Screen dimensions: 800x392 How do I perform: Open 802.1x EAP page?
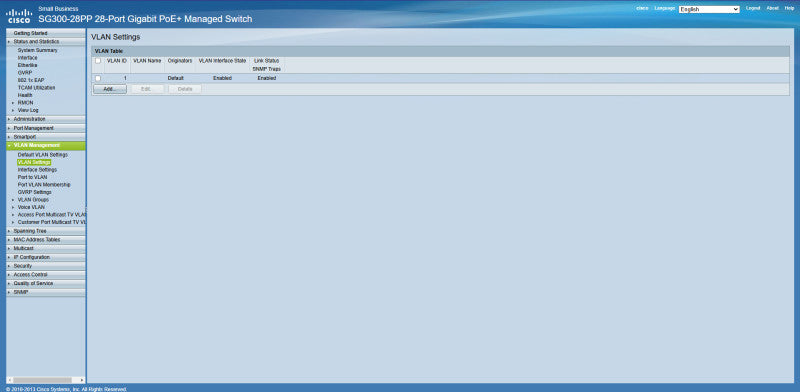31,80
